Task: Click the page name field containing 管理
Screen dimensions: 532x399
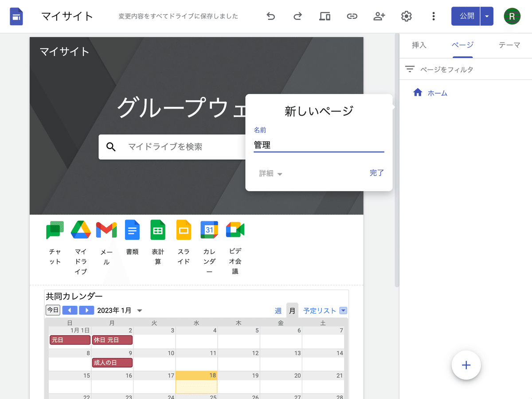Action: (319, 145)
